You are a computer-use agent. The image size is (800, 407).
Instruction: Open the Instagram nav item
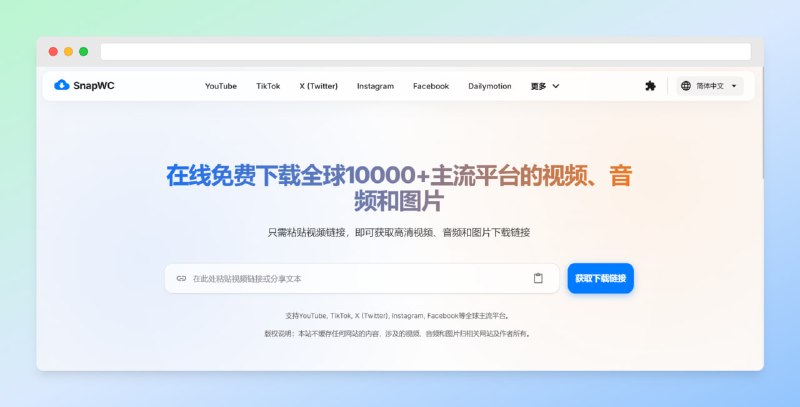375,86
